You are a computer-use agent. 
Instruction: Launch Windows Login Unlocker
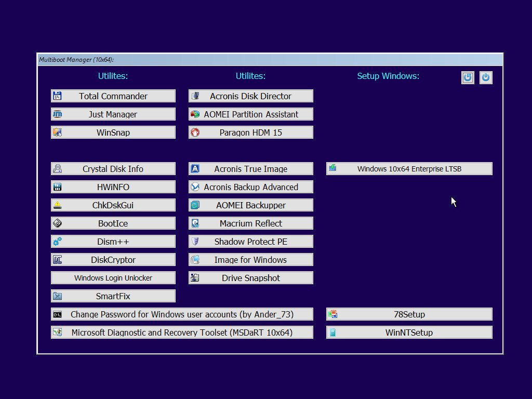113,278
